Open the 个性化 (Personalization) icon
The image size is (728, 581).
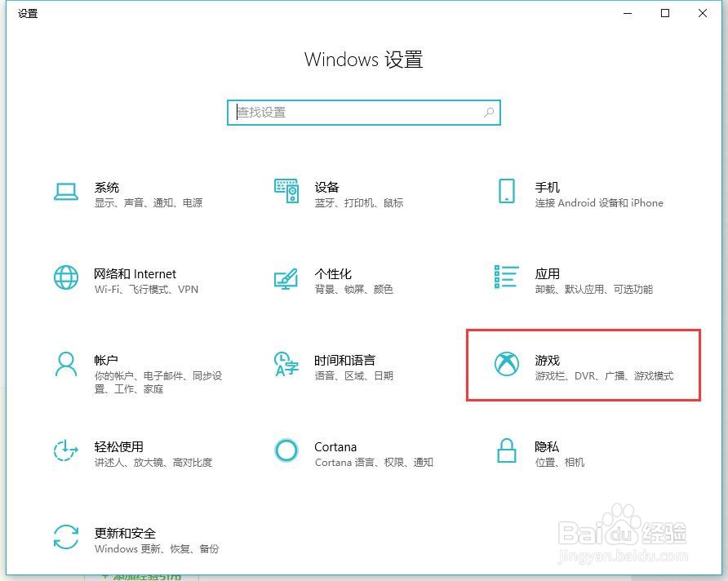[286, 277]
